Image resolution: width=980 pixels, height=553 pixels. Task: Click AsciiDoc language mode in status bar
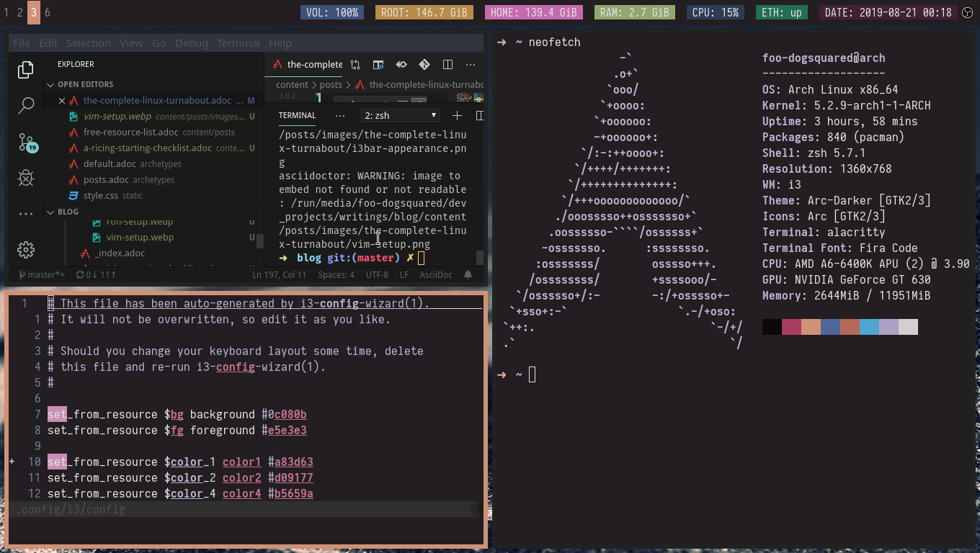(x=436, y=274)
